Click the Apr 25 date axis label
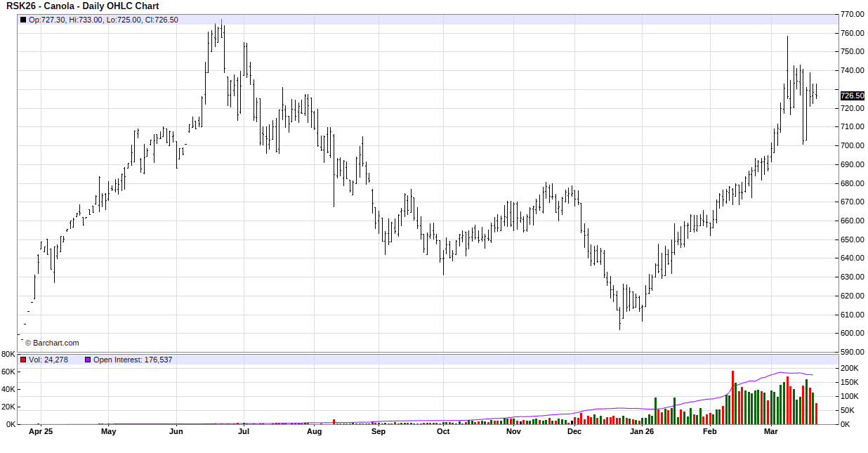Screen dimensions: 868x453 40,432
